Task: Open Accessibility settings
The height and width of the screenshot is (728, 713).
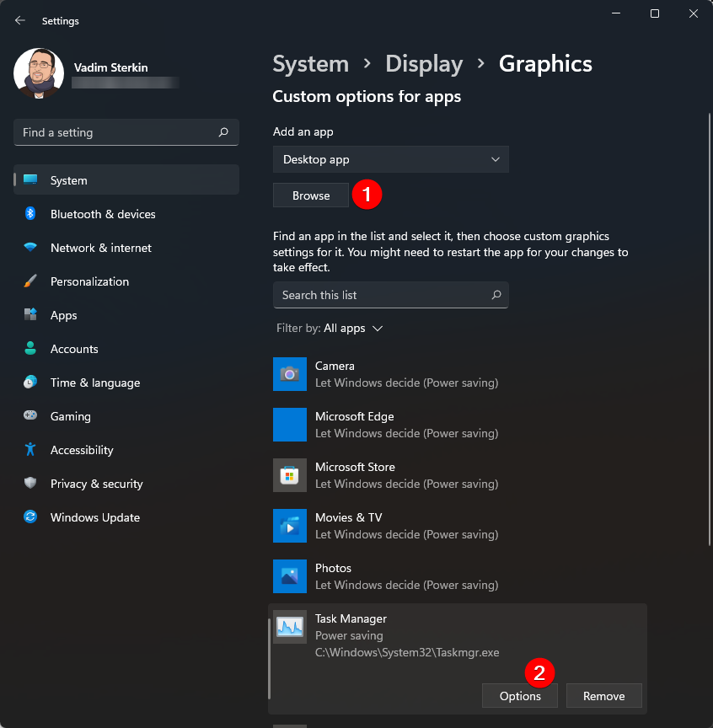Action: point(126,450)
